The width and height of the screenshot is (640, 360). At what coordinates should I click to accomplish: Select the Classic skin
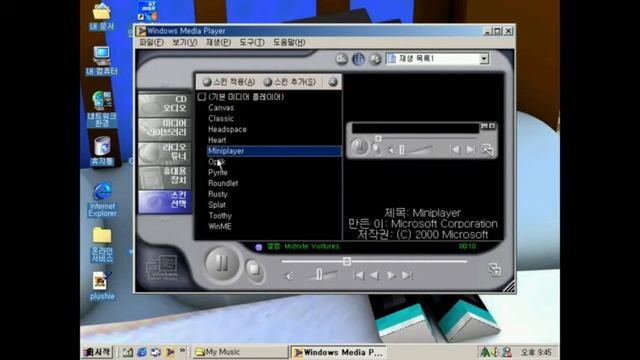click(x=221, y=119)
